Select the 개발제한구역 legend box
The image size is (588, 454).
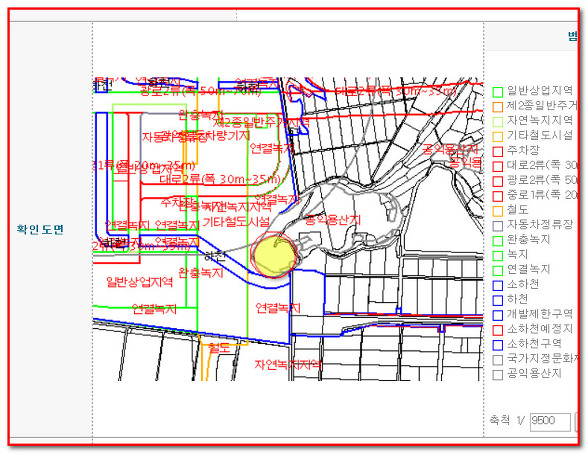tap(497, 315)
